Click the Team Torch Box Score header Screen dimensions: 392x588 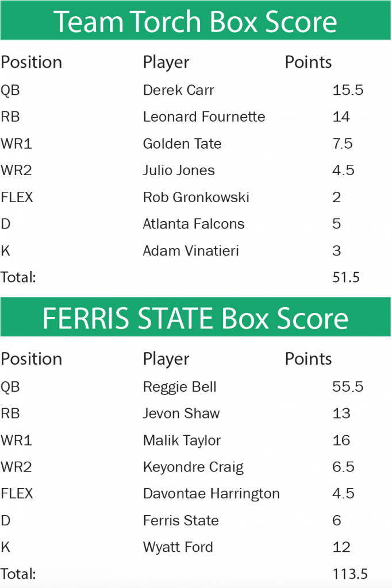coord(195,21)
